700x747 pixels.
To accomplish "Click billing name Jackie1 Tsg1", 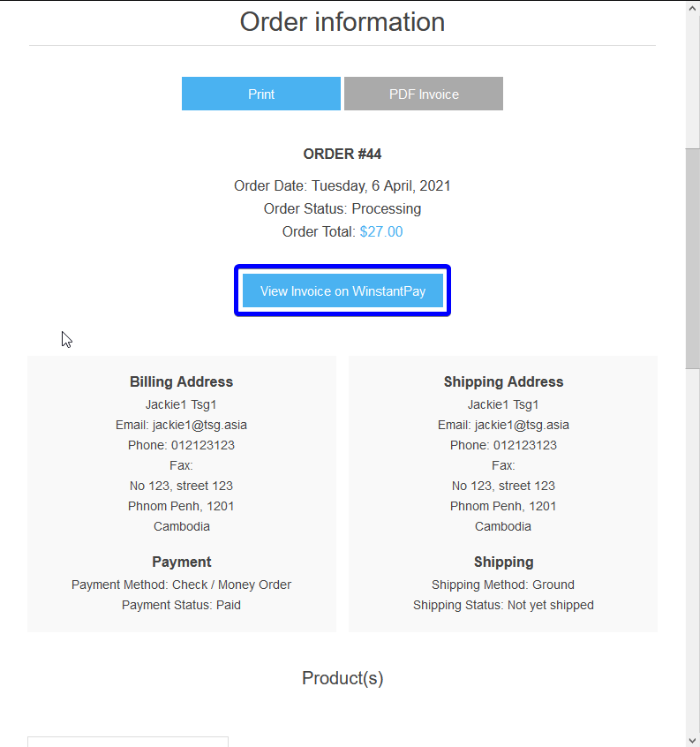I will [x=181, y=404].
